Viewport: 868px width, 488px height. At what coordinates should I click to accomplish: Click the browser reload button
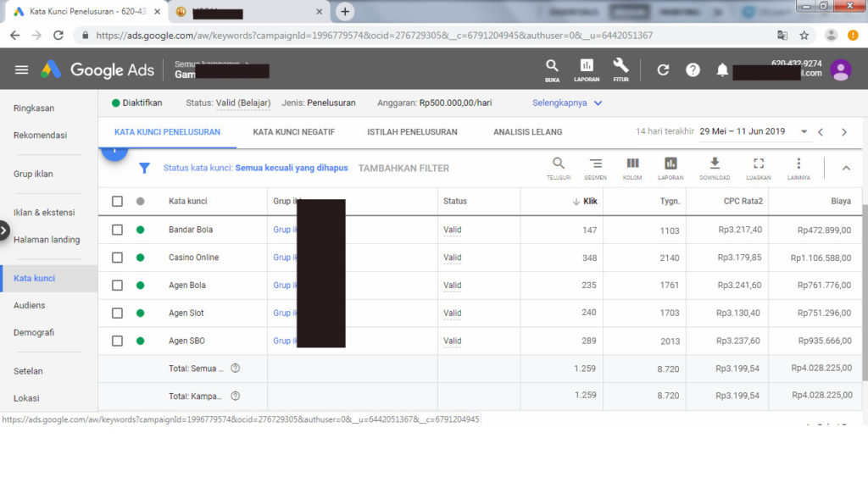tap(58, 36)
